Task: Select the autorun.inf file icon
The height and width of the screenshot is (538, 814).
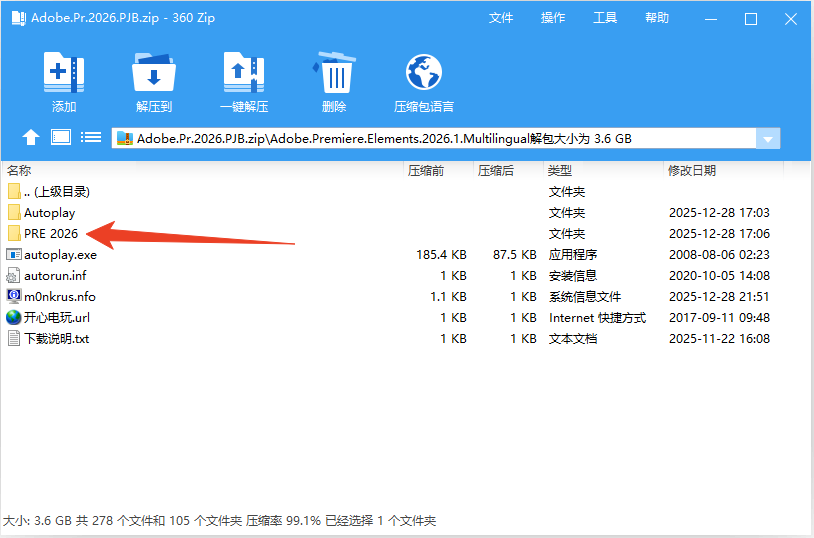Action: 13,276
